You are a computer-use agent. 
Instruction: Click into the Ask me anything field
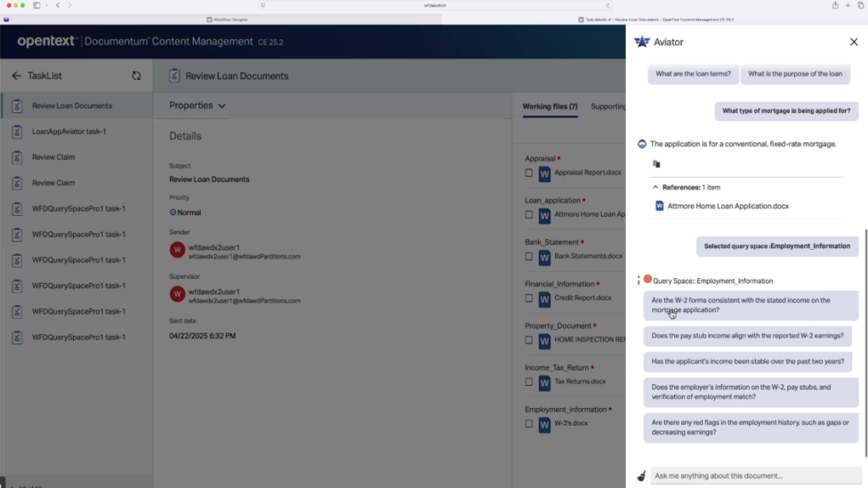pyautogui.click(x=756, y=476)
